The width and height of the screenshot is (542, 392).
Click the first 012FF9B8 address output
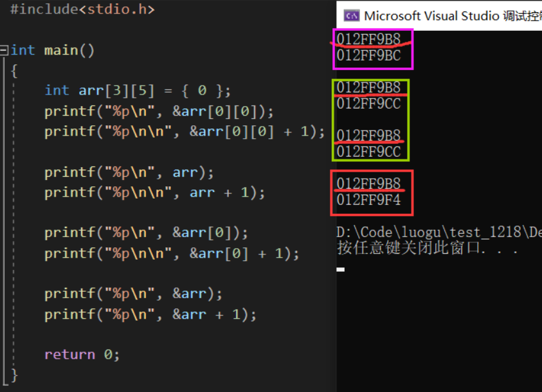point(368,39)
